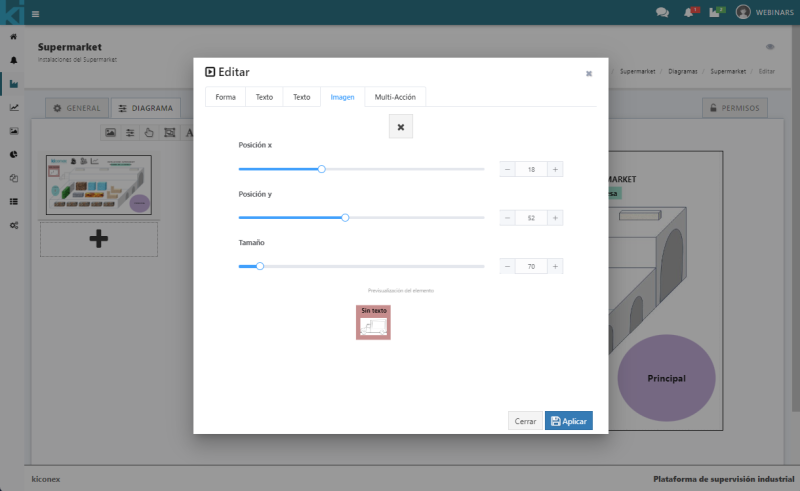Close the Editar dialog with the X
This screenshot has width=800, height=491.
click(x=589, y=73)
